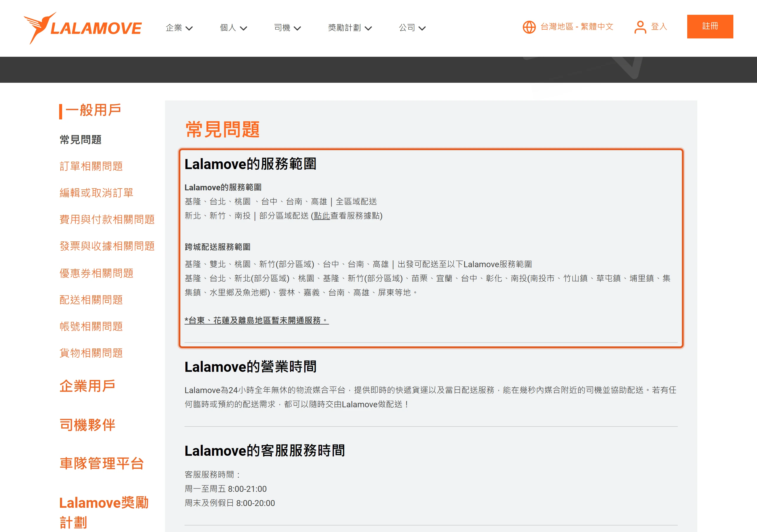This screenshot has width=757, height=532.
Task: Click the 周一至周五 8:00-21:00 line
Action: pyautogui.click(x=226, y=489)
